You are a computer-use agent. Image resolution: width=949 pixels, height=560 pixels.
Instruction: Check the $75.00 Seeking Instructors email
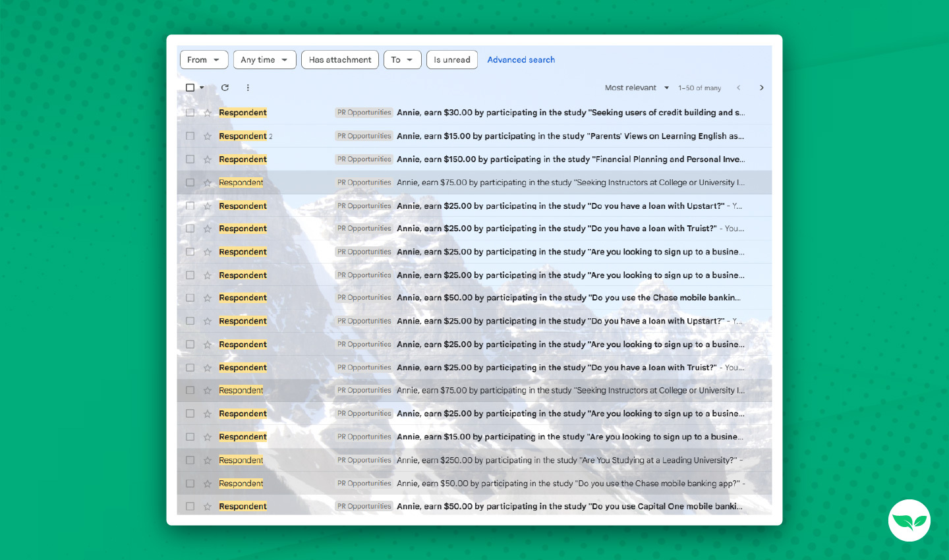(x=190, y=182)
